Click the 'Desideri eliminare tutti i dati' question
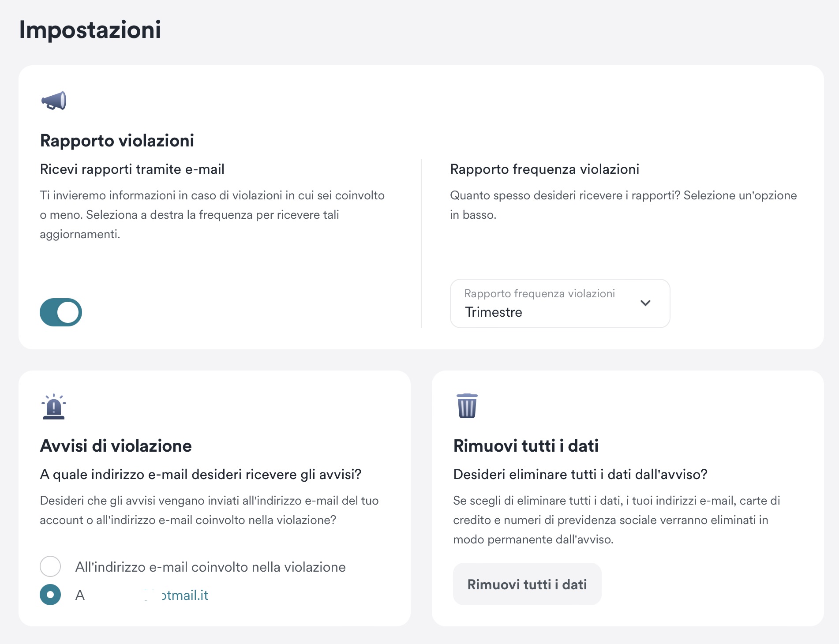Image resolution: width=839 pixels, height=644 pixels. tap(580, 475)
